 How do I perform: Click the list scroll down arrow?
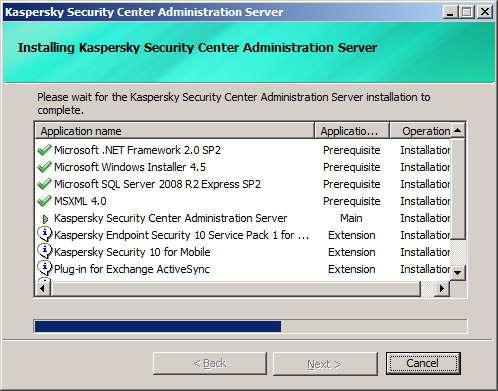458,273
